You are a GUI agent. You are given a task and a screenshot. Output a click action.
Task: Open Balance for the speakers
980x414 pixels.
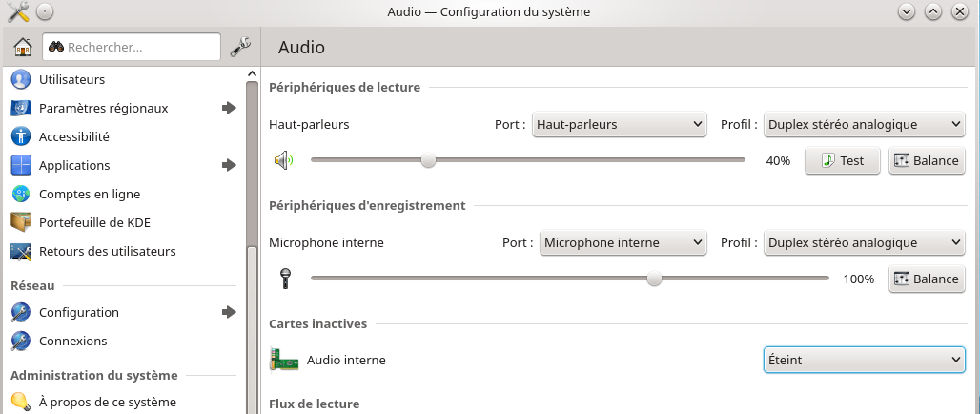927,160
